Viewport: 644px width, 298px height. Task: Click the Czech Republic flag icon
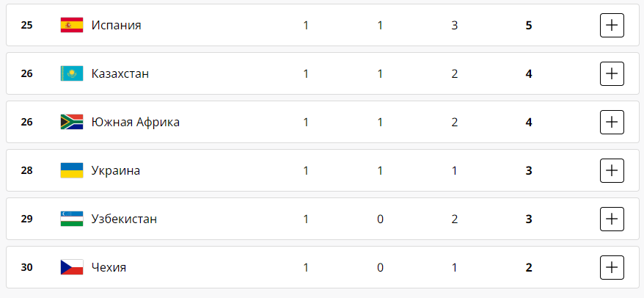point(71,268)
